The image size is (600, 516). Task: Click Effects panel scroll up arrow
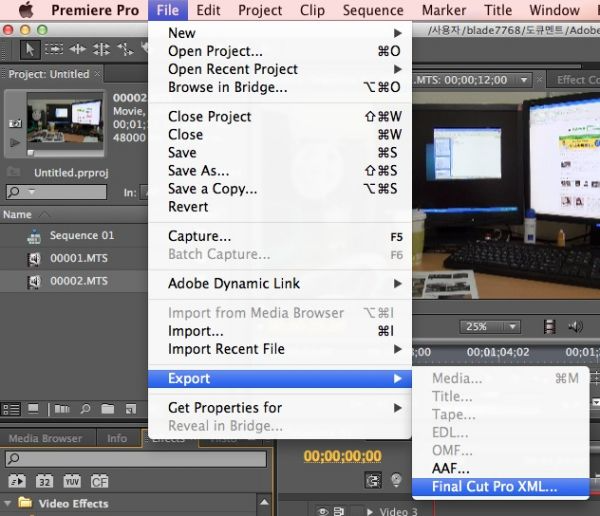(264, 502)
